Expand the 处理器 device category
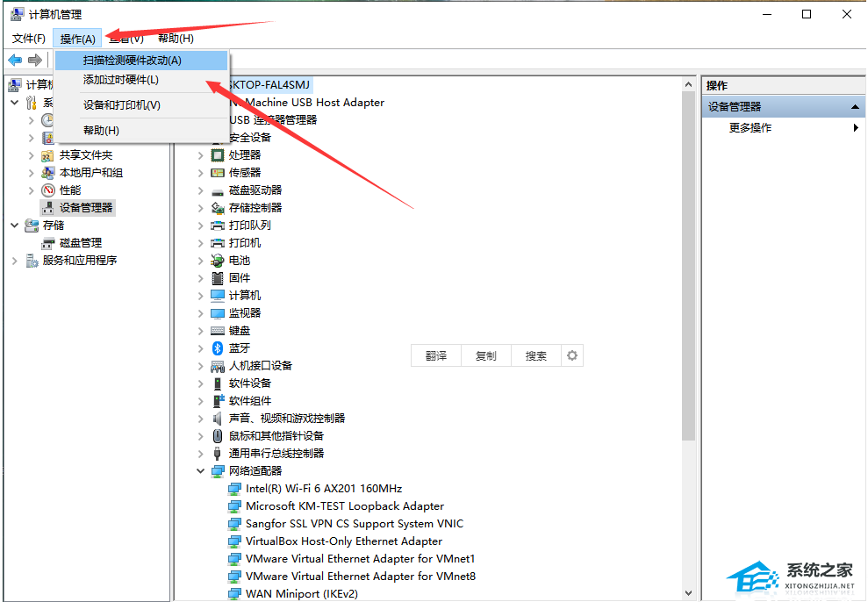The width and height of the screenshot is (868, 602). click(x=201, y=155)
